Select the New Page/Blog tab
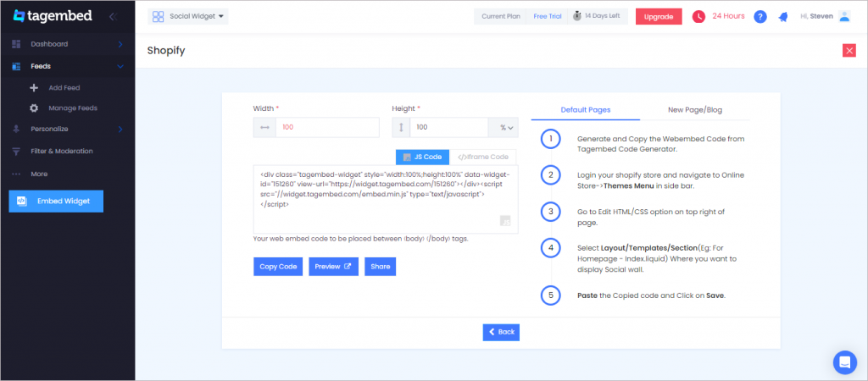 click(x=695, y=109)
